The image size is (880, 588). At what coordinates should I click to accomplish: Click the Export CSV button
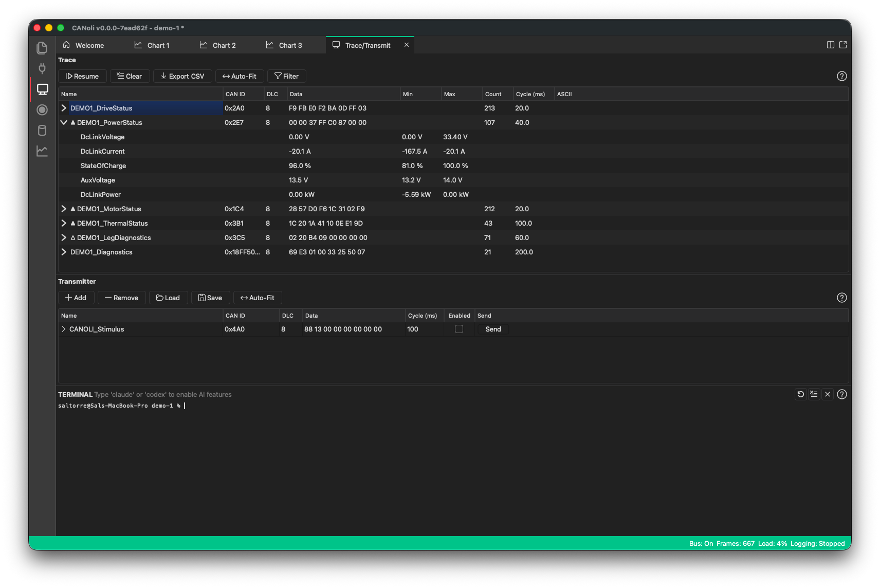click(182, 76)
